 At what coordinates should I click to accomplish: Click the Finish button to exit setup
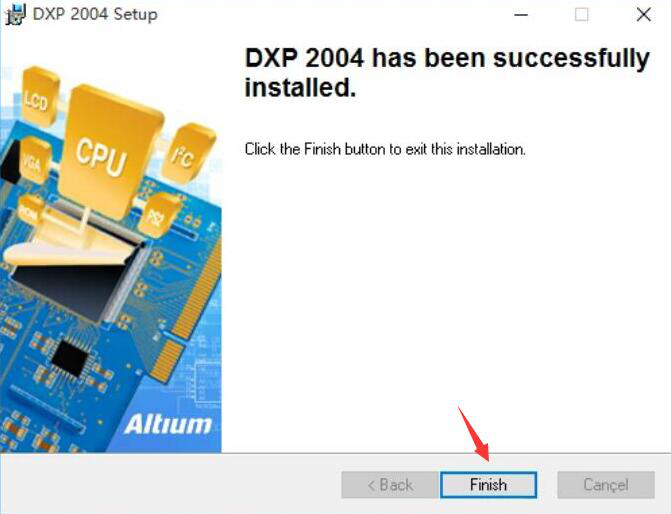point(488,485)
